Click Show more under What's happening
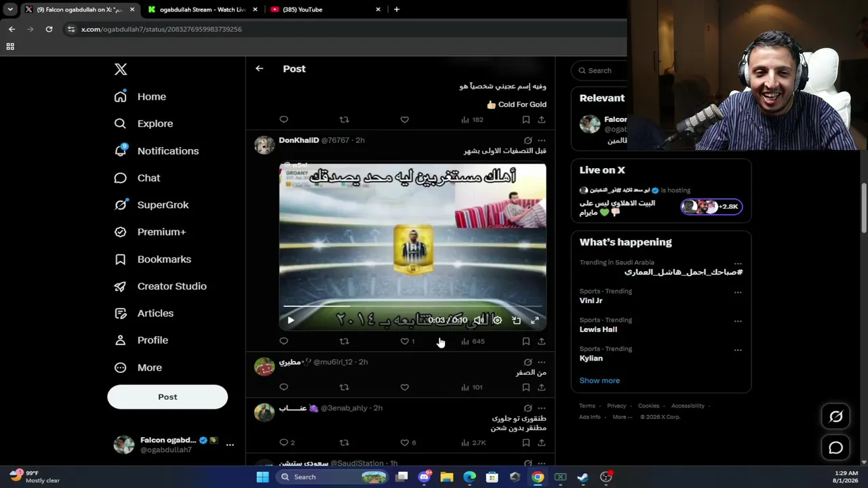This screenshot has height=488, width=868. 599,381
